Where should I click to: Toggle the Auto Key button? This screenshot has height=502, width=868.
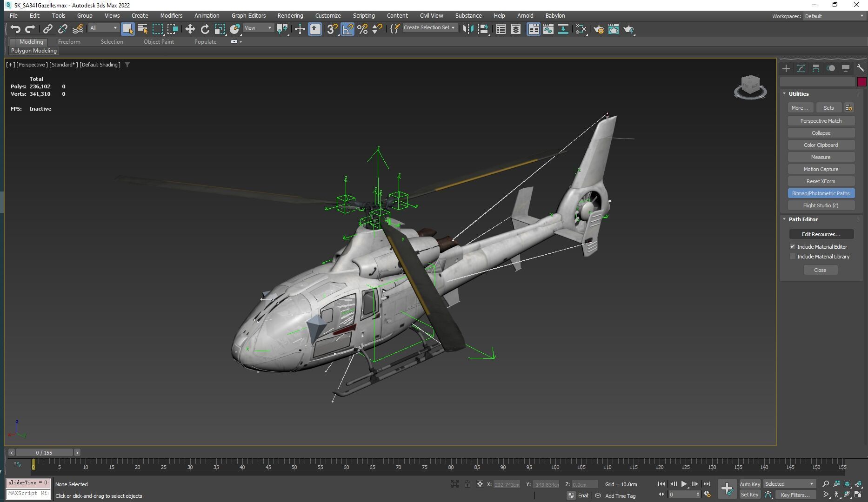(749, 484)
